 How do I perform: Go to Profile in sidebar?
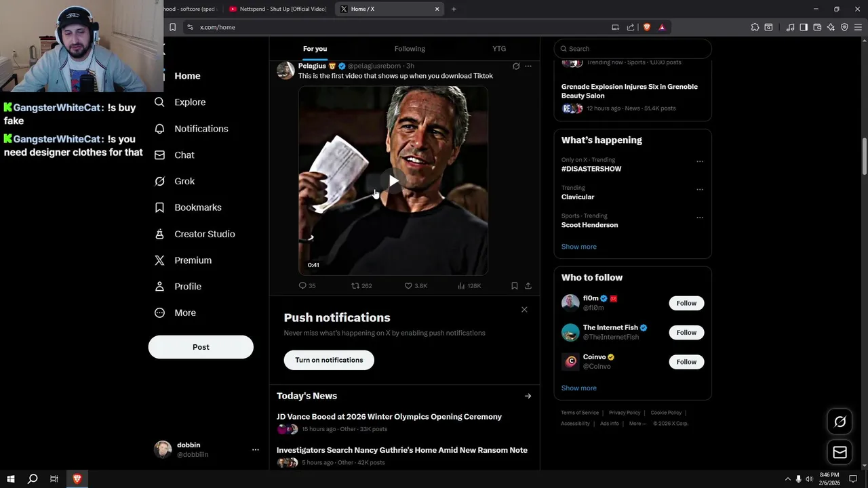coord(178,286)
